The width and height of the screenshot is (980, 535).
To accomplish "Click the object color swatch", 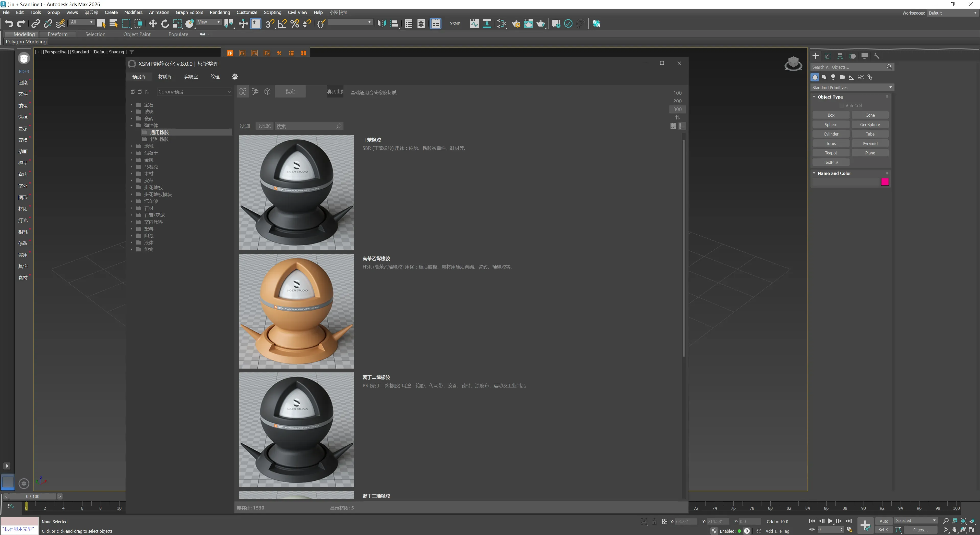I will click(x=885, y=182).
